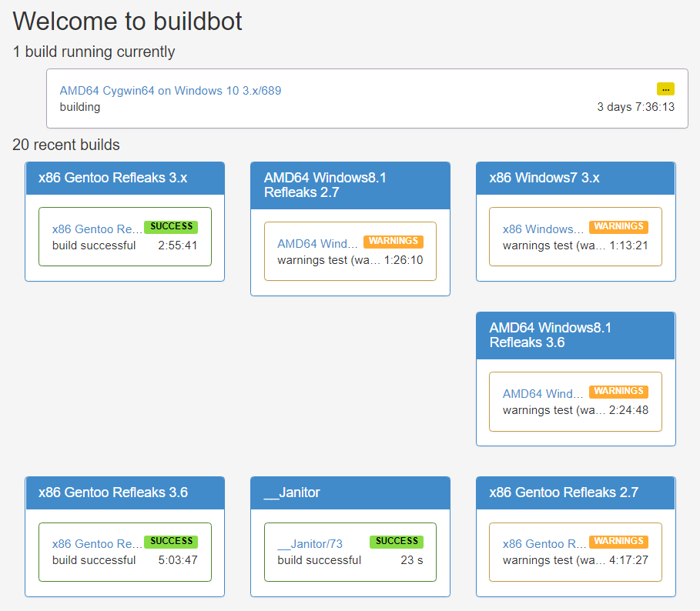Viewport: 700px width, 611px height.
Task: Click WARNINGS badge on the 1:13:21 build
Action: [x=618, y=226]
